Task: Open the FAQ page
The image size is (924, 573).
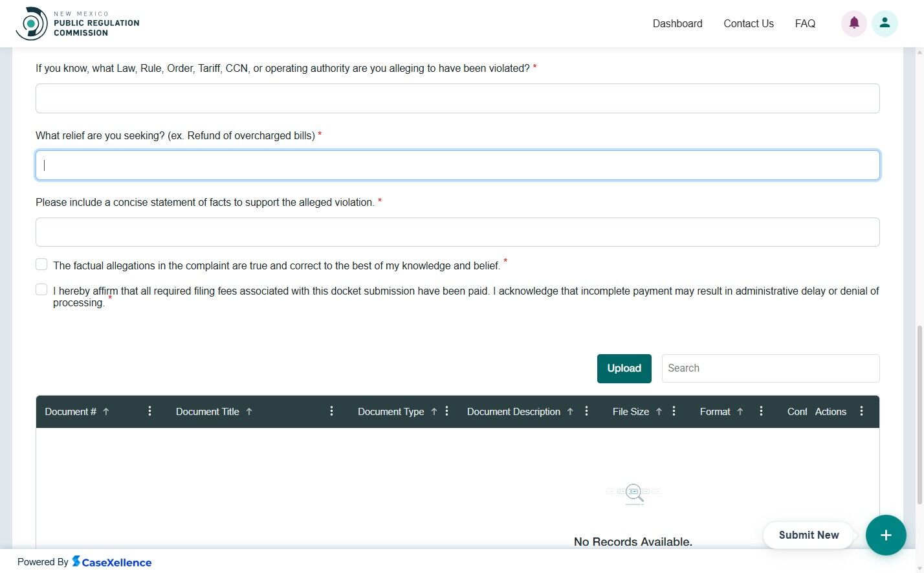Action: tap(805, 23)
